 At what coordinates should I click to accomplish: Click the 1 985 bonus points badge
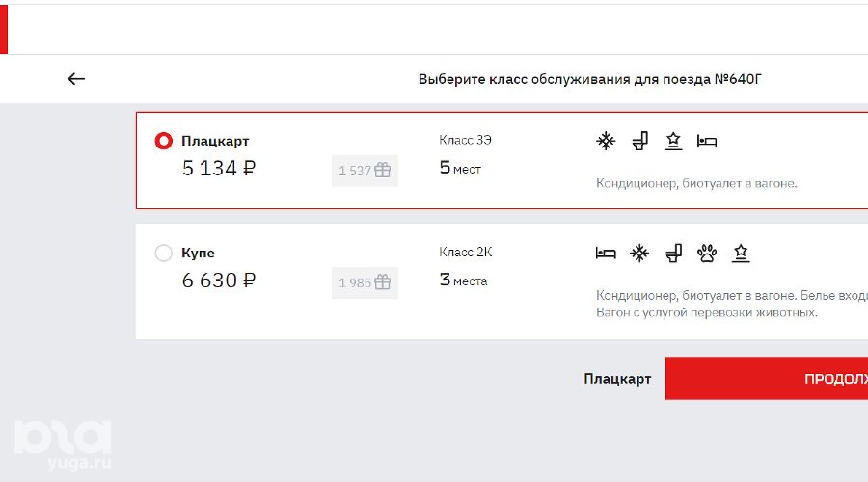coord(365,282)
